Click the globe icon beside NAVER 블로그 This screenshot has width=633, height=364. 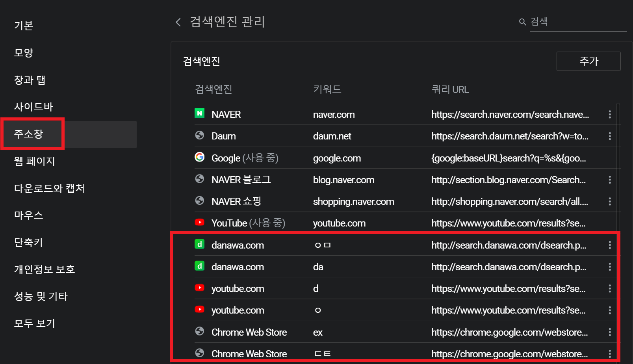pyautogui.click(x=200, y=179)
